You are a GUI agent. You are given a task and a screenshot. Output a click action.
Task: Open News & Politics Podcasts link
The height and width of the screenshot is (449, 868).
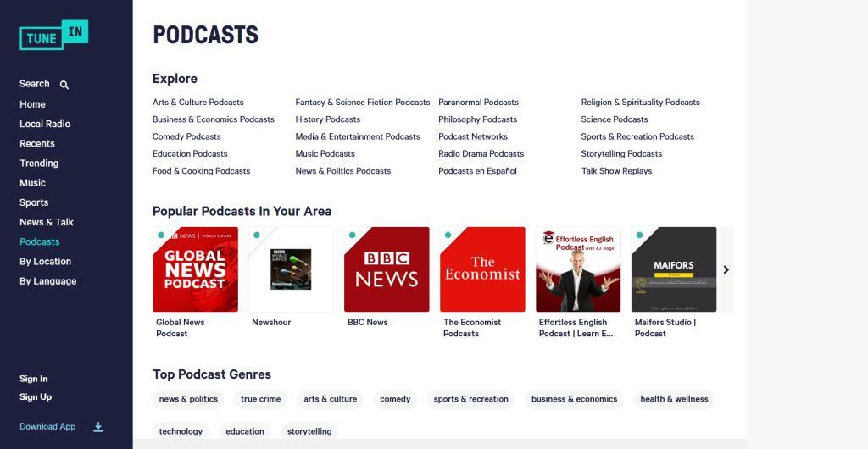point(343,171)
